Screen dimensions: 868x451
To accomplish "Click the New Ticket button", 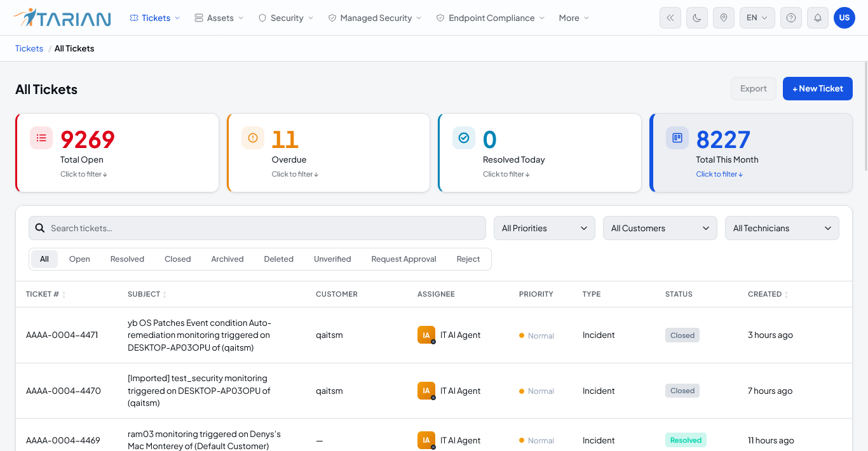I will pyautogui.click(x=818, y=88).
